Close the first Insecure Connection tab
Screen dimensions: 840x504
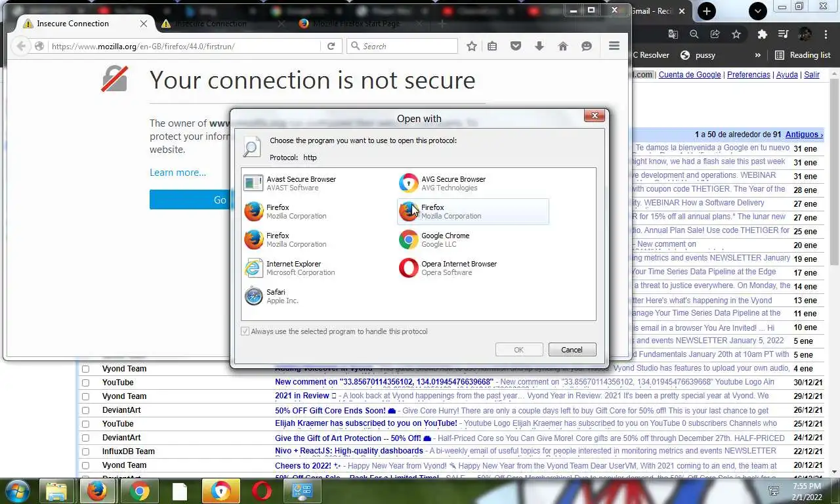coord(144,24)
